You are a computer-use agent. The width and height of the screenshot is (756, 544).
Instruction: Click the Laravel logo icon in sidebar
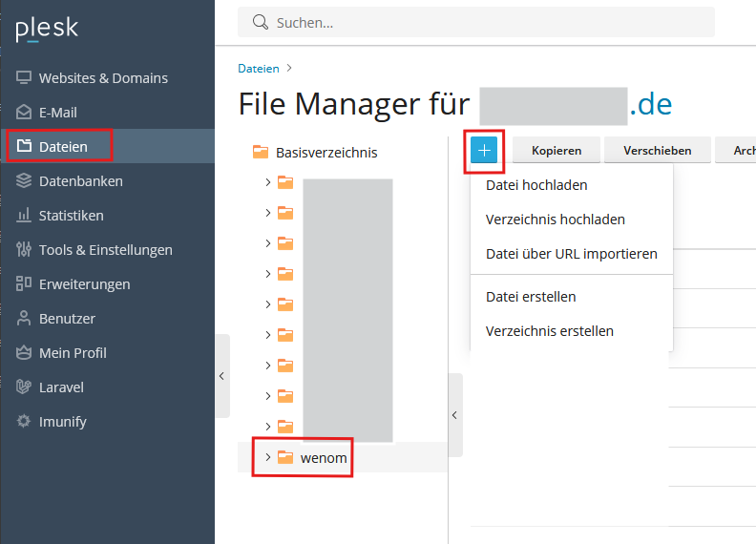[24, 387]
